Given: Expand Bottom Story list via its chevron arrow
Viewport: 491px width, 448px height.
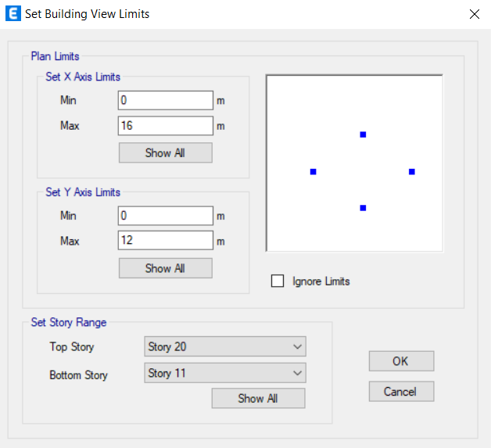Looking at the screenshot, I should point(297,373).
